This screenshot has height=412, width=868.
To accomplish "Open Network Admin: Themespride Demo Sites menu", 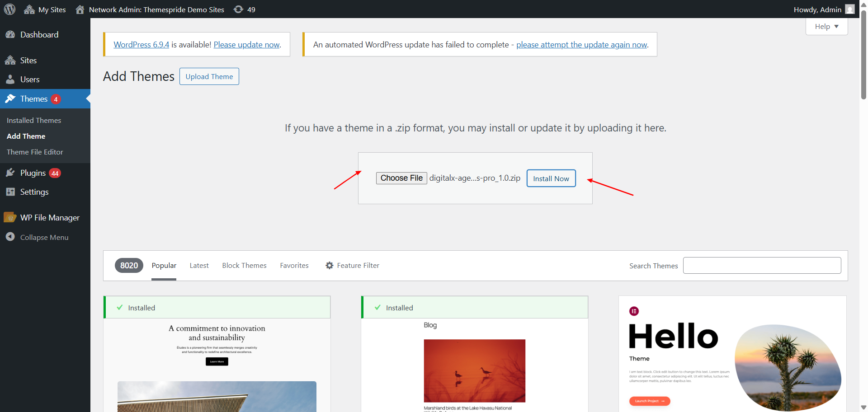I will [x=150, y=9].
